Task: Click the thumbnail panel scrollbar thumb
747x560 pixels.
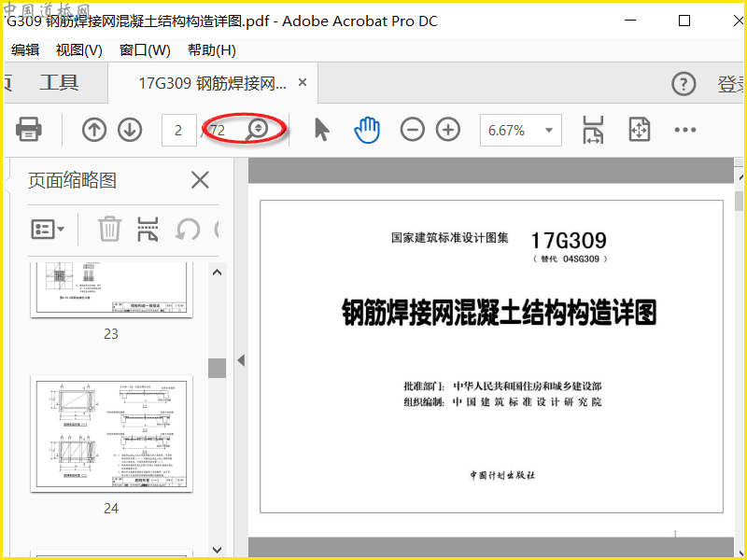Action: pyautogui.click(x=218, y=368)
